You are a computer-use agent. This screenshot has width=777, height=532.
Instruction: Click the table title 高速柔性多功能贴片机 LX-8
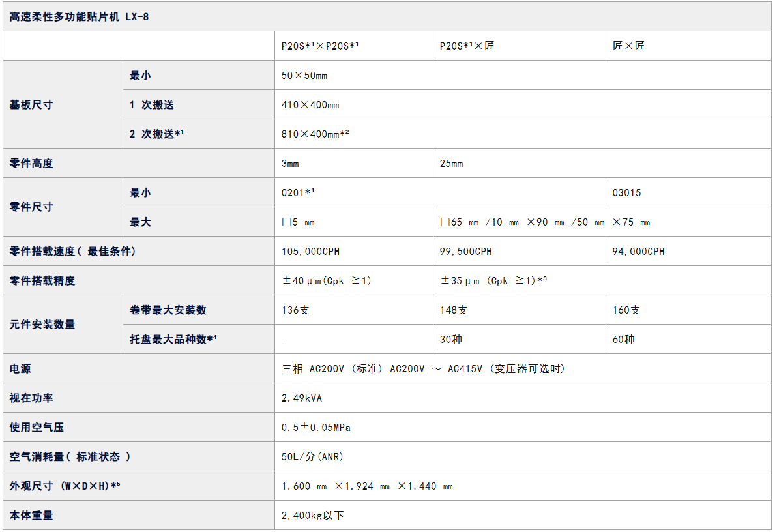(80, 17)
